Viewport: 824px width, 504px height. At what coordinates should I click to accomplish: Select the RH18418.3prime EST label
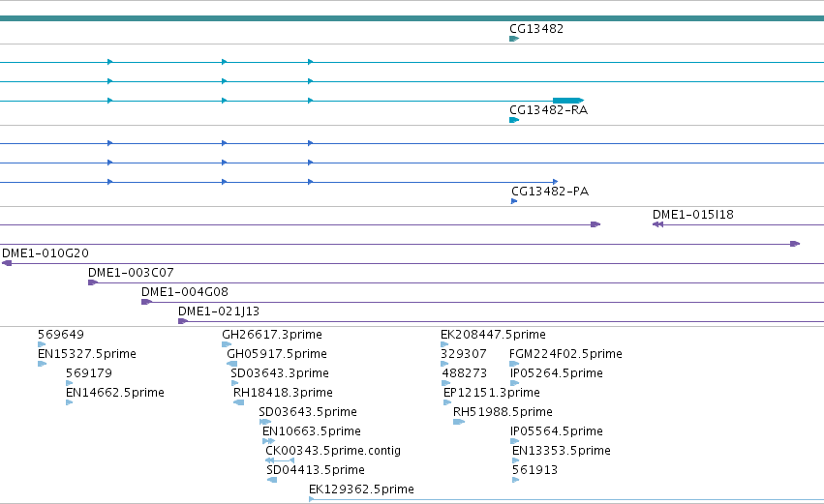click(x=283, y=393)
